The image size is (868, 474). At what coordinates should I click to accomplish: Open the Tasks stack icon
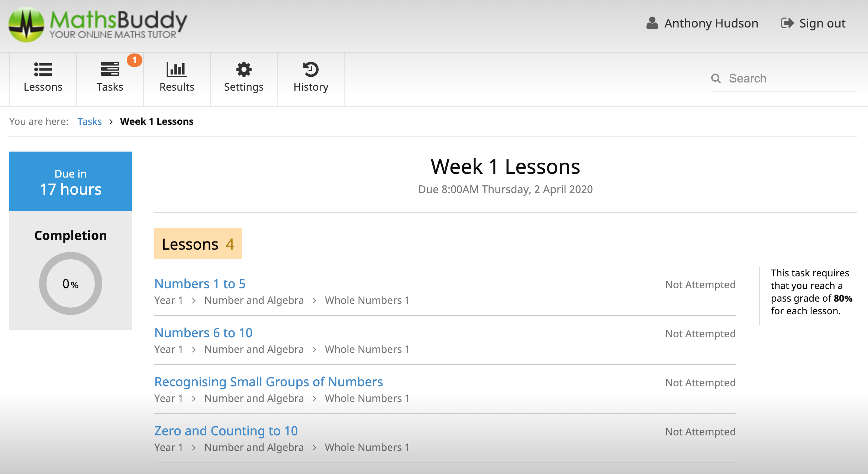tap(110, 69)
